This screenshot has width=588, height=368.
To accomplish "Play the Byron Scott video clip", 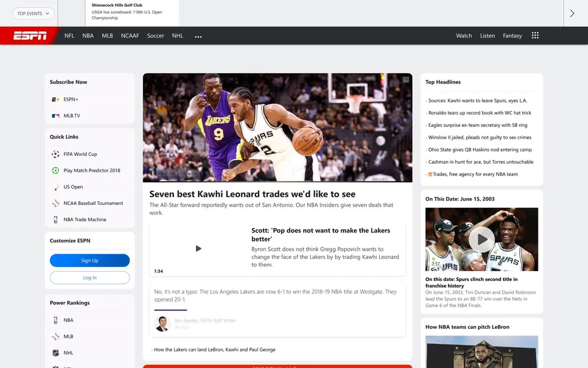I will click(x=198, y=248).
